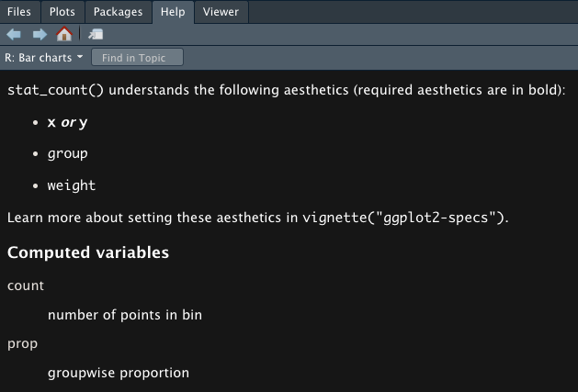Open the R: Bar charts topic dropdown
The width and height of the screenshot is (578, 392).
(44, 58)
